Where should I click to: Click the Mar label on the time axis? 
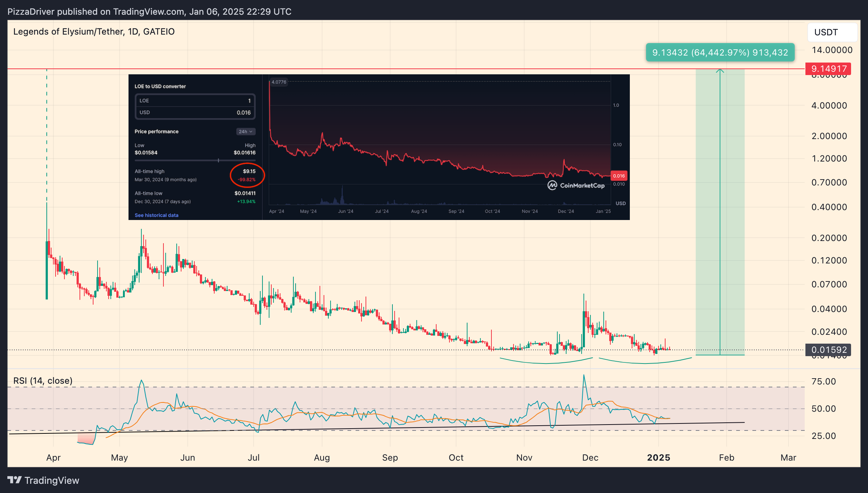tap(788, 457)
